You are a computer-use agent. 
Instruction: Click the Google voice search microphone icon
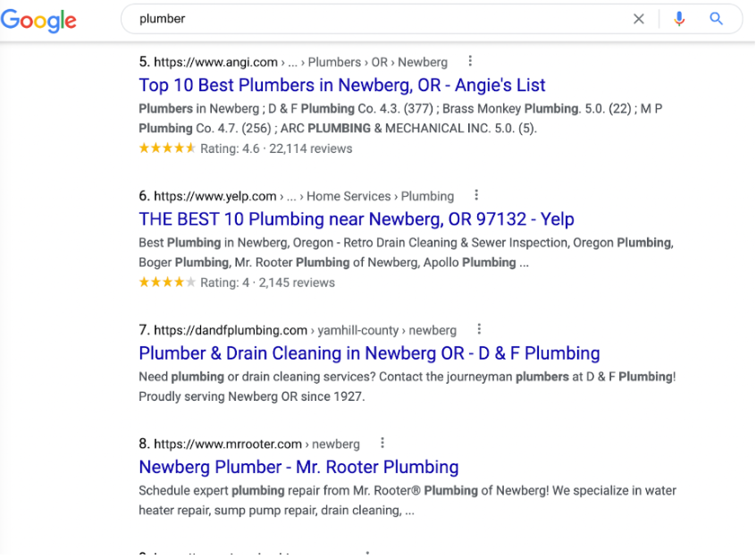coord(680,18)
